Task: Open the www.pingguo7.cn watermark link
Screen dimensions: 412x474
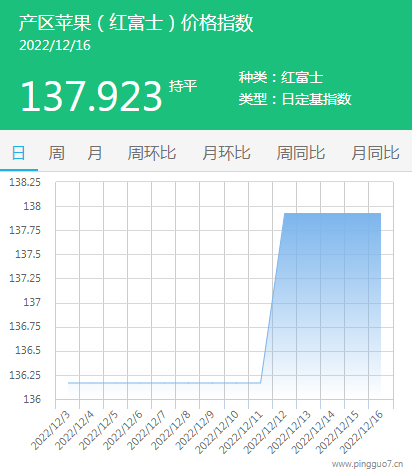Action: (367, 464)
